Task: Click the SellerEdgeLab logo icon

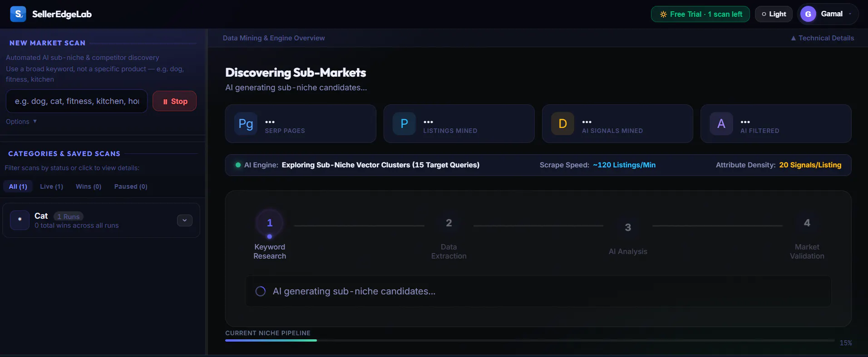Action: pos(18,14)
